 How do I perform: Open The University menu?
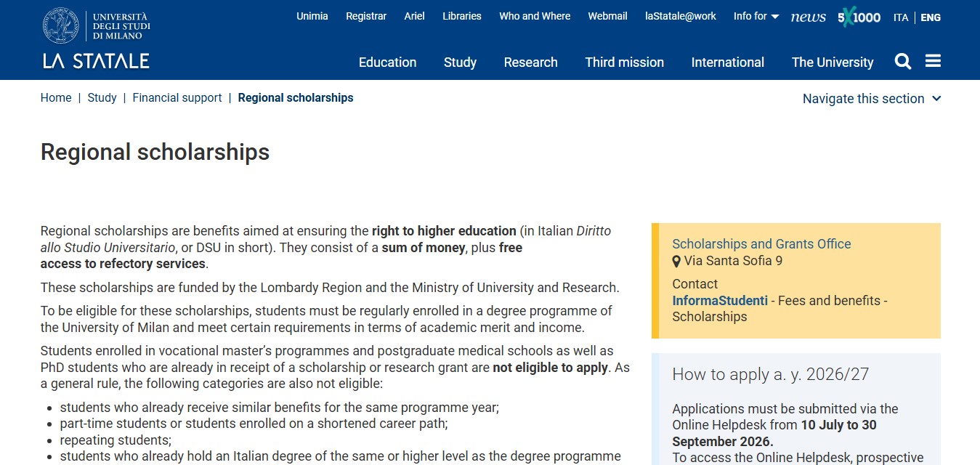833,62
